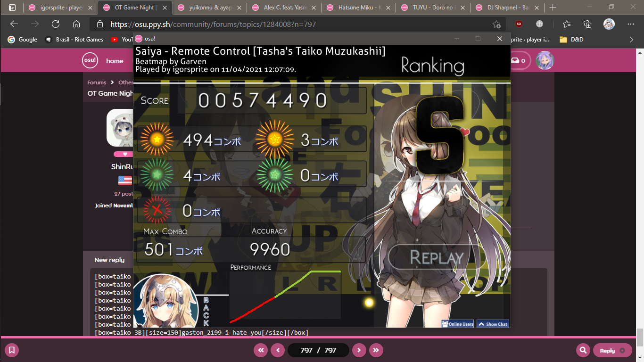Jump to last page double-arrow button
644x362 pixels.
pyautogui.click(x=376, y=350)
